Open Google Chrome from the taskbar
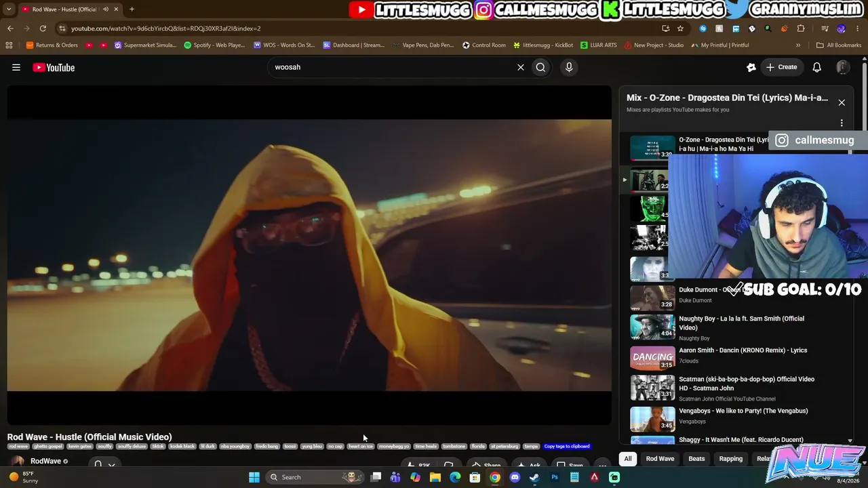The image size is (868, 488). click(x=495, y=477)
